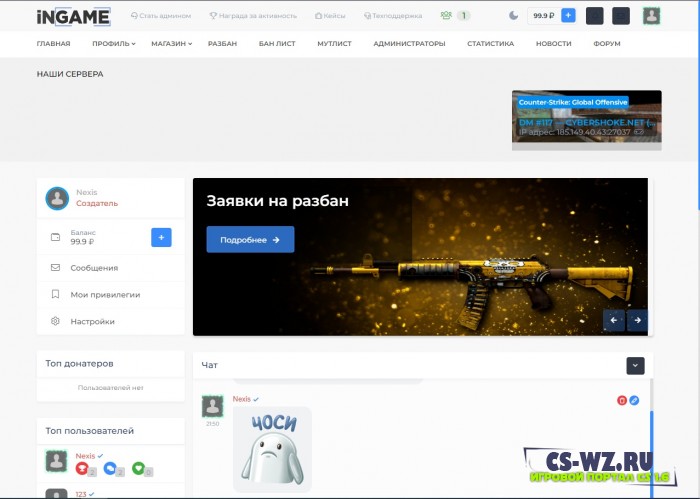Show next banner slide arrow
700x499 pixels.
click(638, 320)
